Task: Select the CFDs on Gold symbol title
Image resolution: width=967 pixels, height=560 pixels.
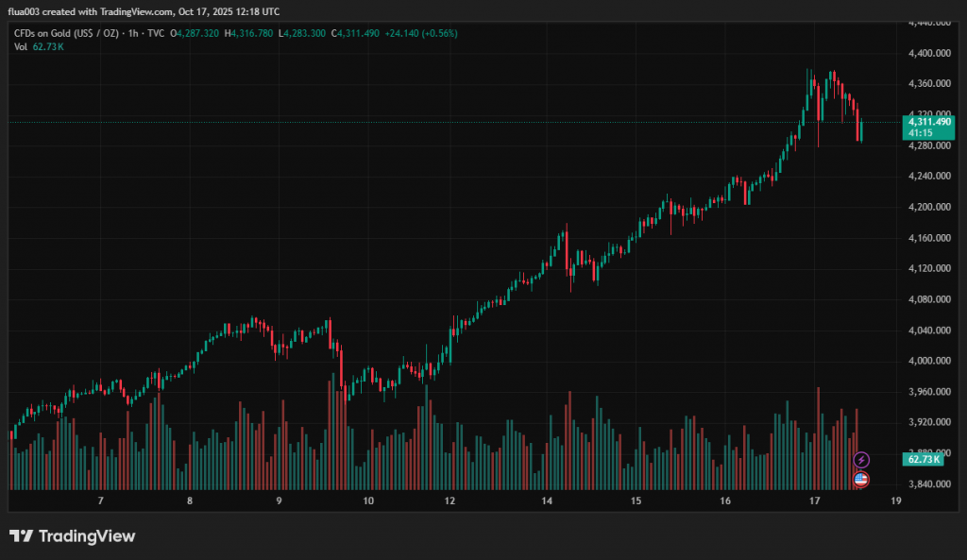Action: pos(66,33)
